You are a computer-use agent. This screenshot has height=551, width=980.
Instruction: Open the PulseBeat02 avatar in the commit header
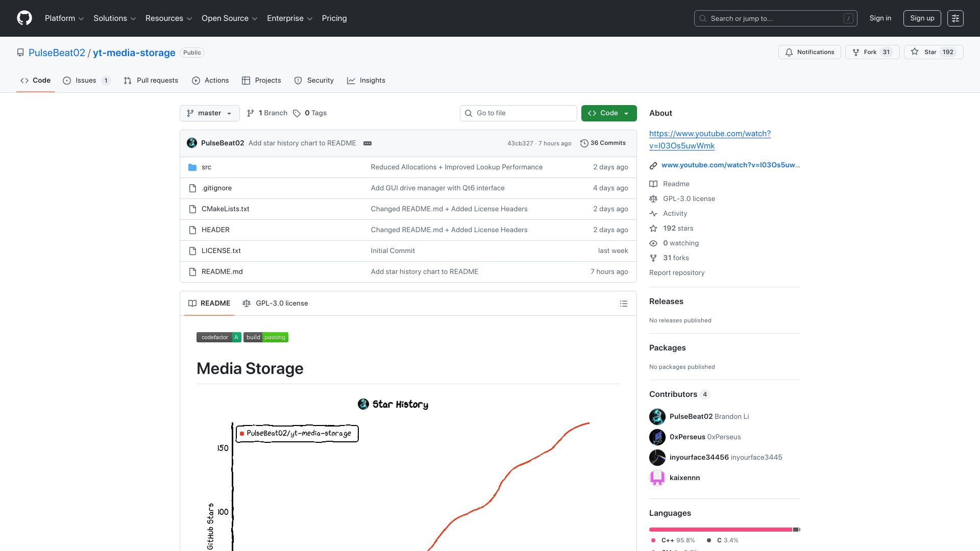(x=192, y=143)
